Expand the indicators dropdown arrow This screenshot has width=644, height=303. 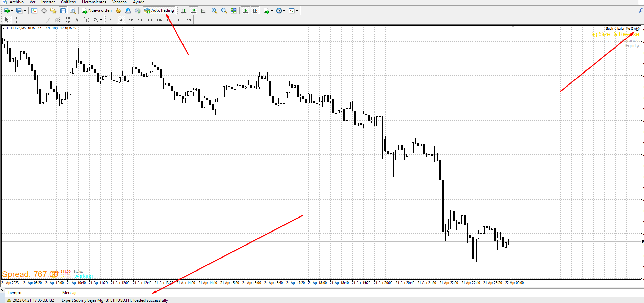click(x=272, y=11)
